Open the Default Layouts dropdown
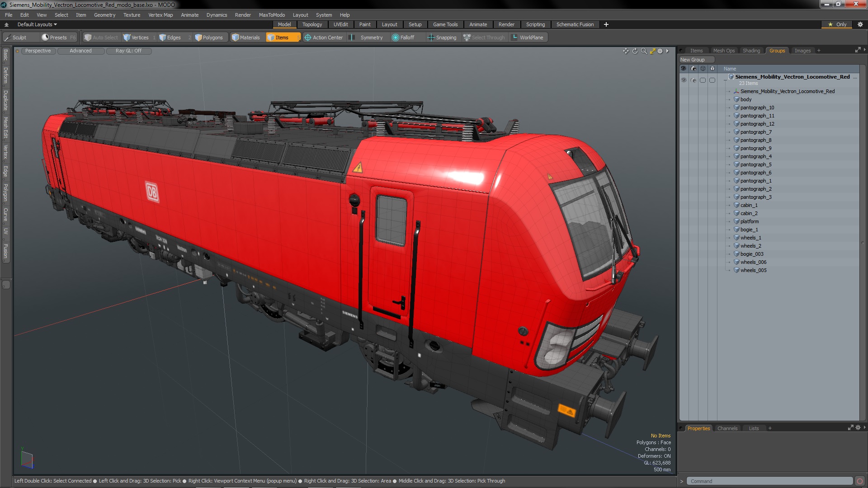Image resolution: width=868 pixels, height=488 pixels. coord(37,24)
